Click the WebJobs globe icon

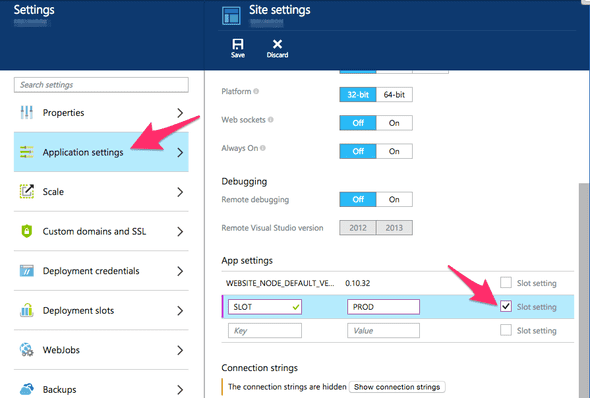pos(27,349)
